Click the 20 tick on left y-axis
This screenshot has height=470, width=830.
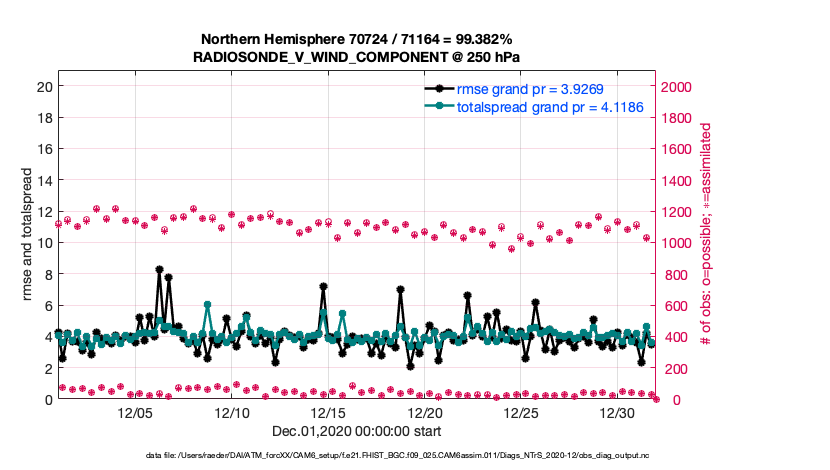click(x=44, y=87)
